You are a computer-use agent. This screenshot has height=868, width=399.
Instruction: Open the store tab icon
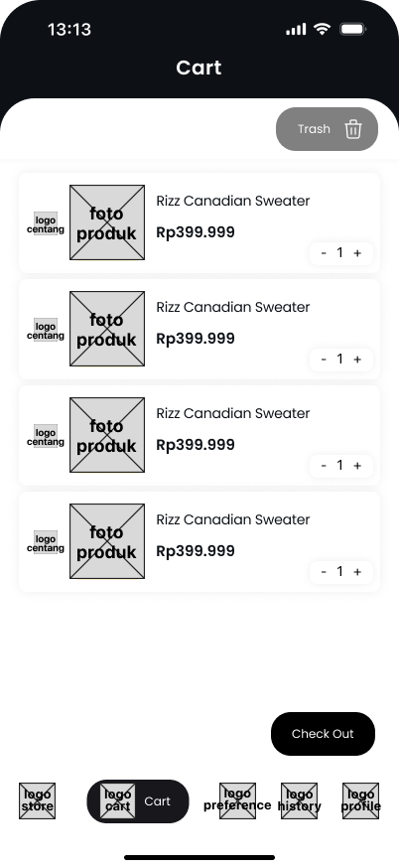coord(37,800)
